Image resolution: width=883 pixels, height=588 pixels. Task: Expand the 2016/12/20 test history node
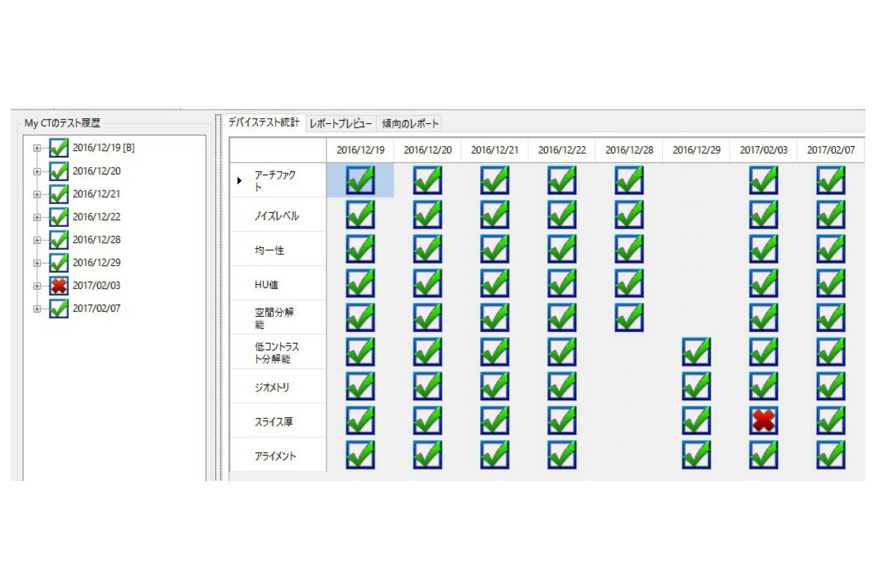[x=37, y=172]
